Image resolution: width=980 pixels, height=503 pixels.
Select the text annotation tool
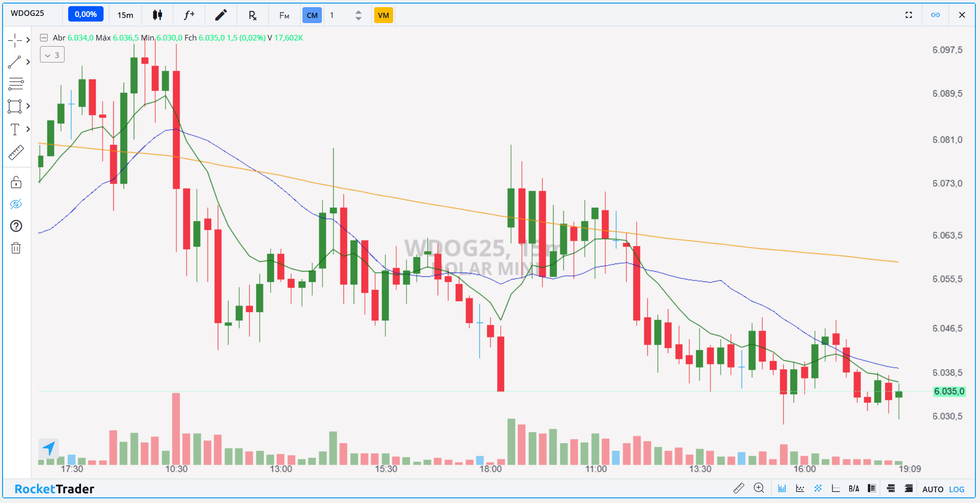pyautogui.click(x=15, y=129)
